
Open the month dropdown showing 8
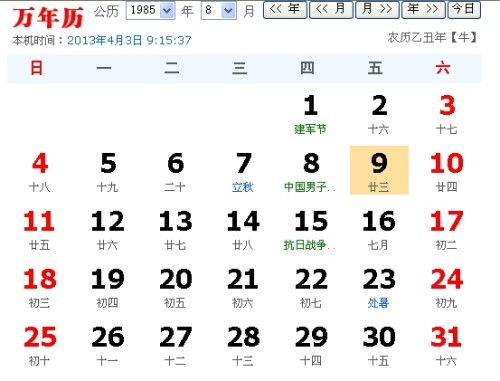coord(218,10)
